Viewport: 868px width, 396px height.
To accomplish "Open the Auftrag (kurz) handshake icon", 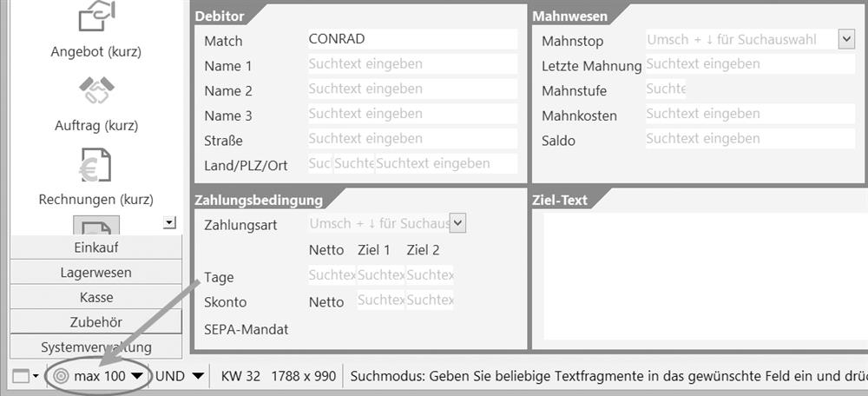I will (x=96, y=90).
